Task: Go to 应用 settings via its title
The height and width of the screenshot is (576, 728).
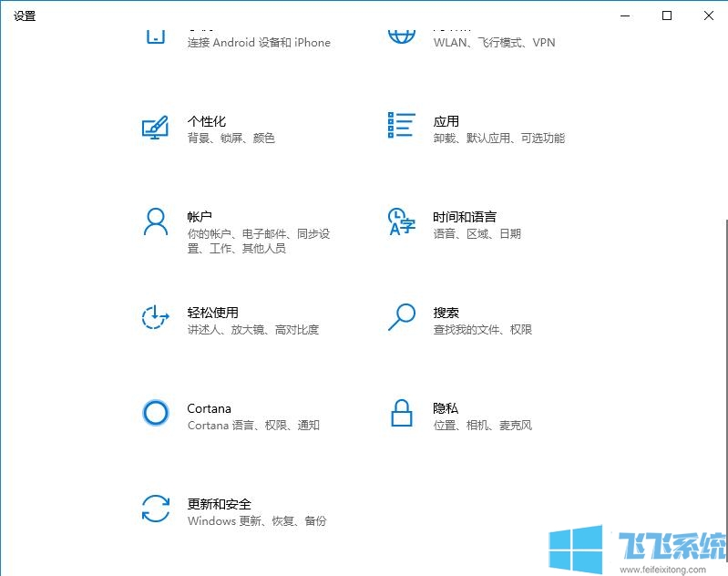Action: point(446,121)
